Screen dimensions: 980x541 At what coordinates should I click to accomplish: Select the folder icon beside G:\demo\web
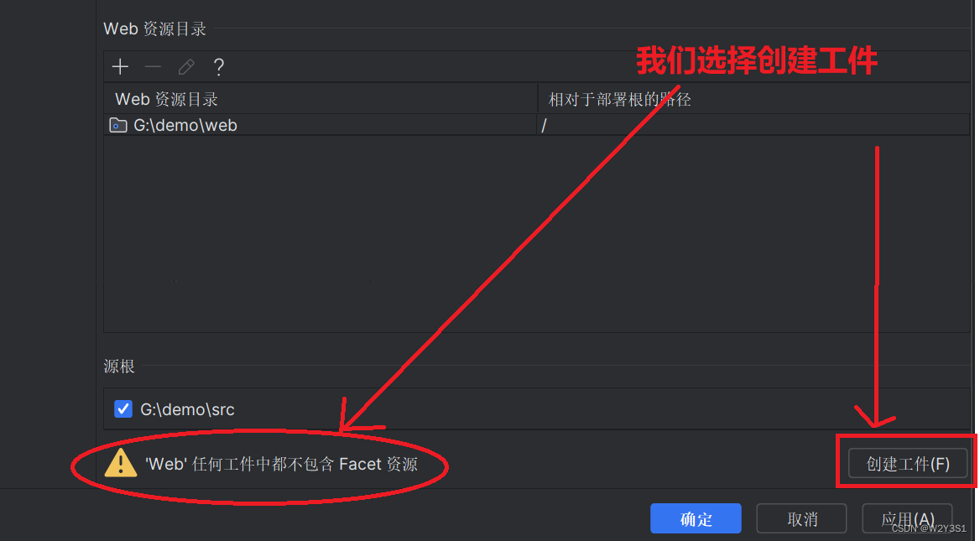click(x=118, y=125)
